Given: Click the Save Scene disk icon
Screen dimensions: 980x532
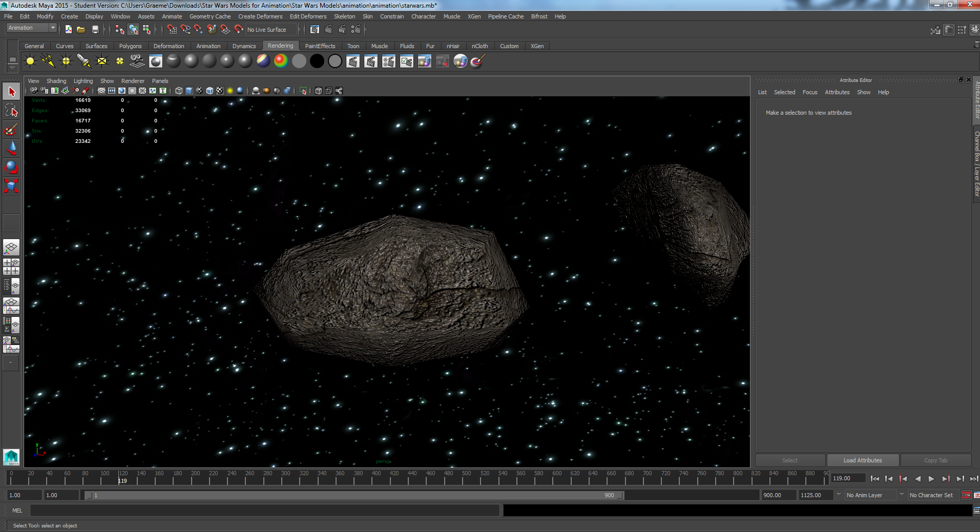Looking at the screenshot, I should pos(95,30).
